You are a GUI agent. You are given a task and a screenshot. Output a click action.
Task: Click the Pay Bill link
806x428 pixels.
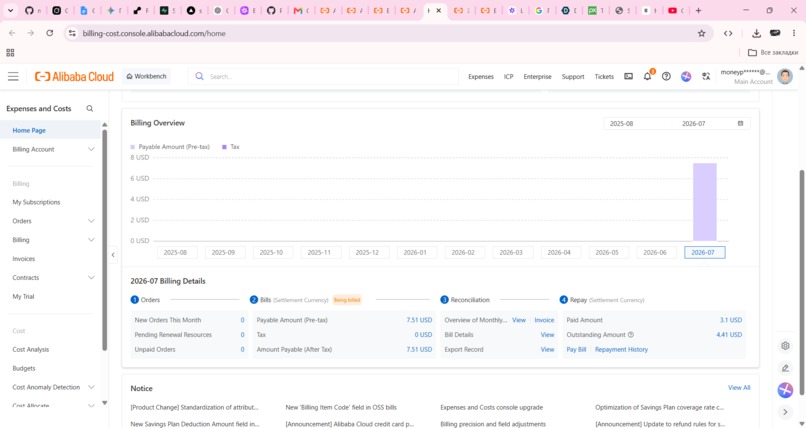[576, 349]
